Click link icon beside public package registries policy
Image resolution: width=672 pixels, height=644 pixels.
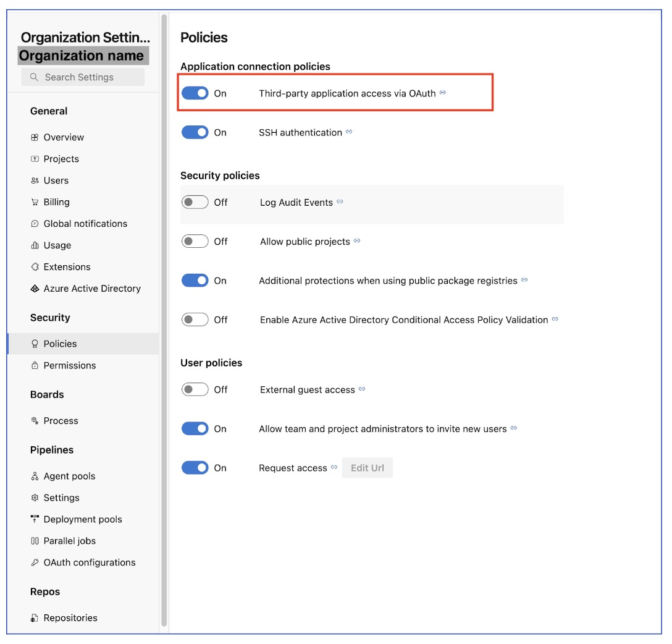pos(524,280)
